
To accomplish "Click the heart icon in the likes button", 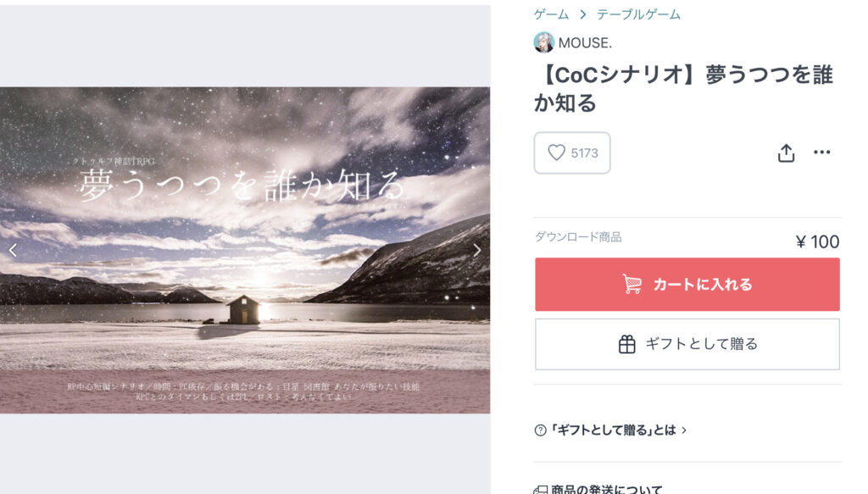I will 556,153.
